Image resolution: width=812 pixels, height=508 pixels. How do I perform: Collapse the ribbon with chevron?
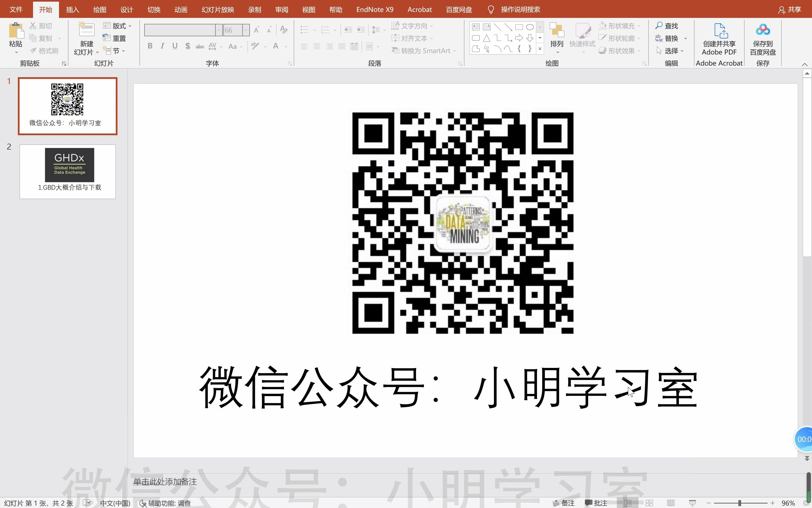804,64
